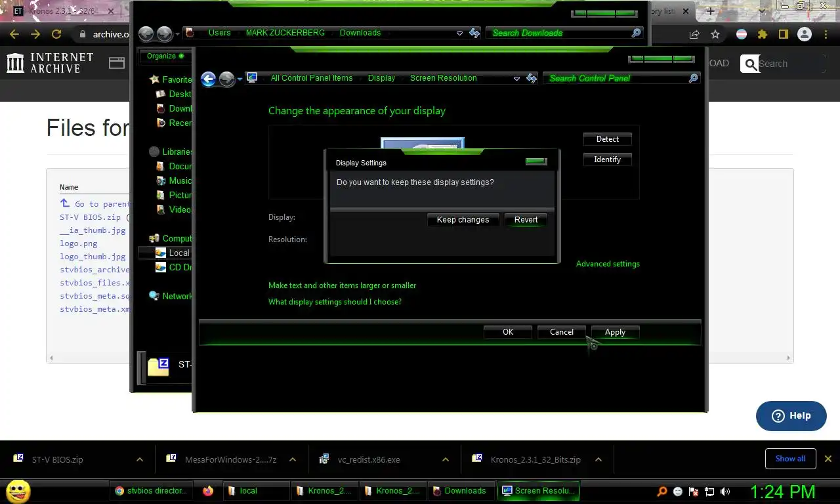Click the Internet Archive search magnifier icon
Viewport: 840px width, 504px height.
point(749,64)
